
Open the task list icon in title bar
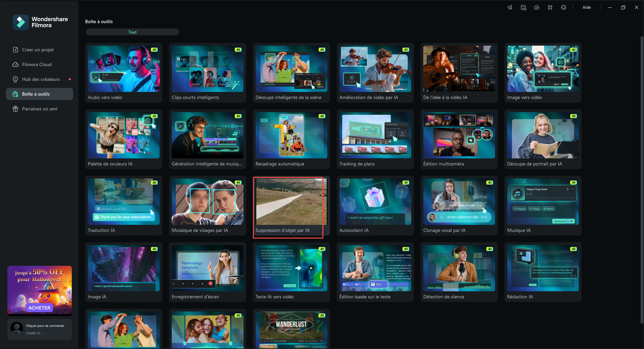click(x=523, y=7)
